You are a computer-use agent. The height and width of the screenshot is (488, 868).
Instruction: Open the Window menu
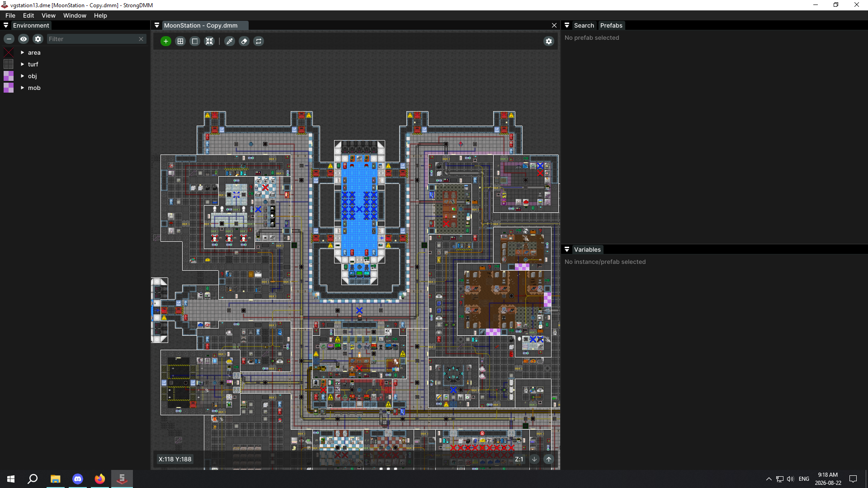click(x=75, y=15)
